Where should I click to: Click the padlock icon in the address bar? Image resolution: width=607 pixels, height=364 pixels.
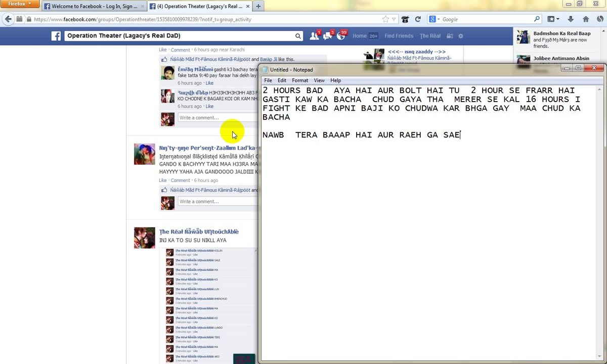point(28,19)
